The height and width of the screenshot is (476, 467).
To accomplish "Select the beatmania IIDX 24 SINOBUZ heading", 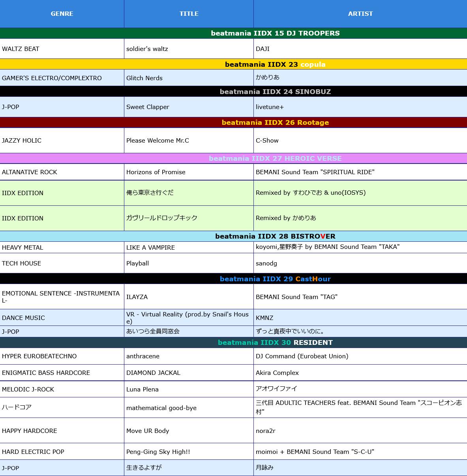I will pyautogui.click(x=275, y=92).
